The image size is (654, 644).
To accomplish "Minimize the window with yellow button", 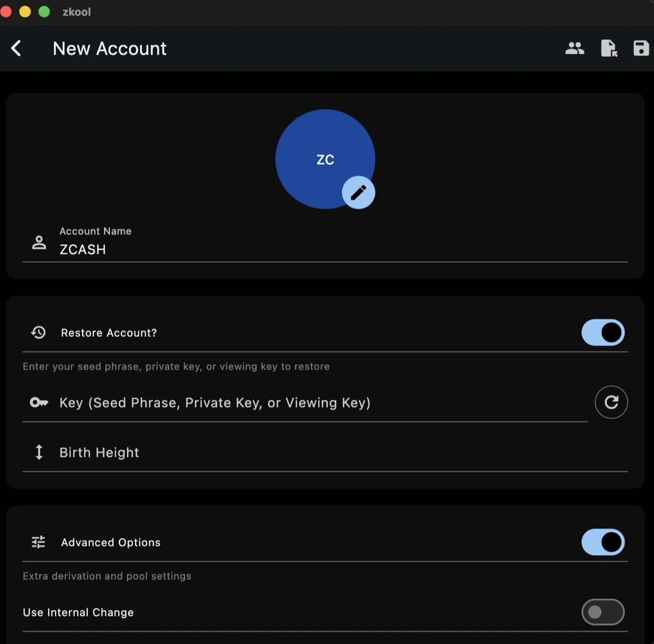I will point(25,11).
